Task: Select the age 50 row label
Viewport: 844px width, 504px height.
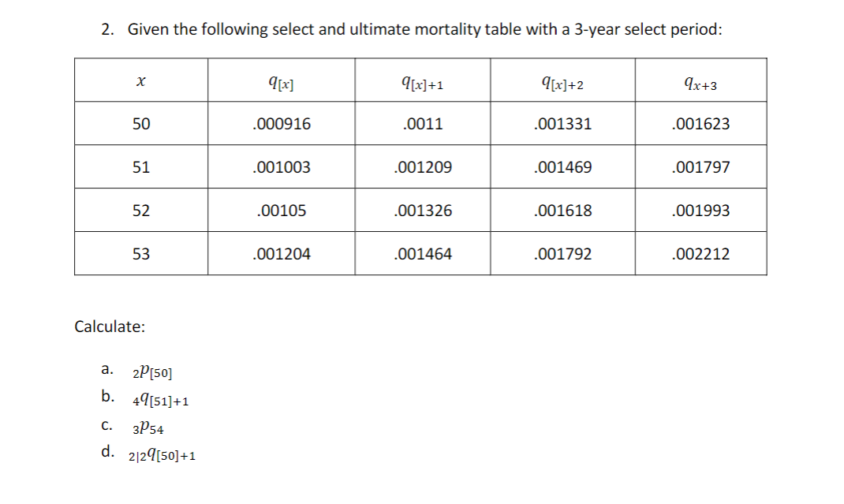Action: coord(141,124)
